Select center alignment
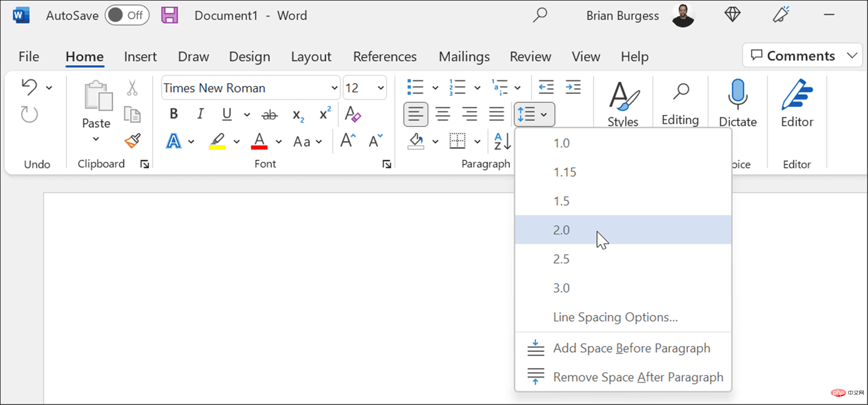 [443, 114]
